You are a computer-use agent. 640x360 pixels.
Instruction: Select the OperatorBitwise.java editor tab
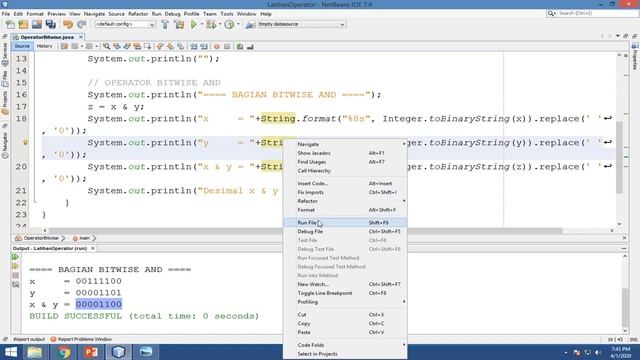pyautogui.click(x=47, y=37)
